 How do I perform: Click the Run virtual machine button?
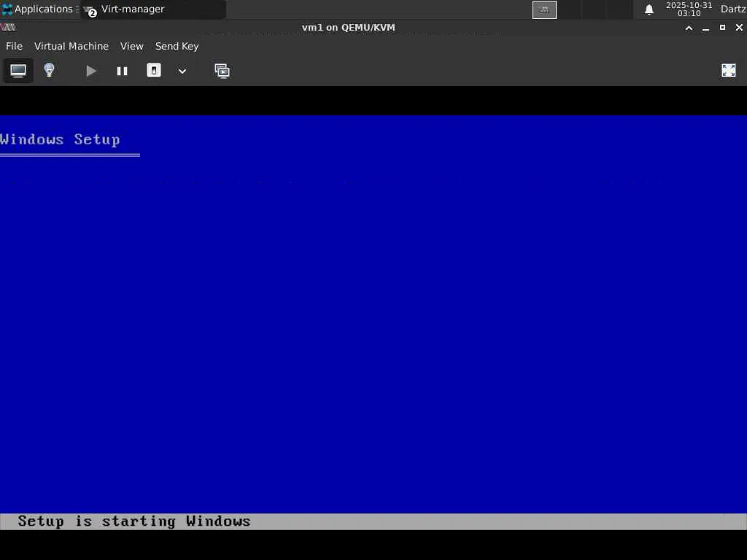click(91, 71)
